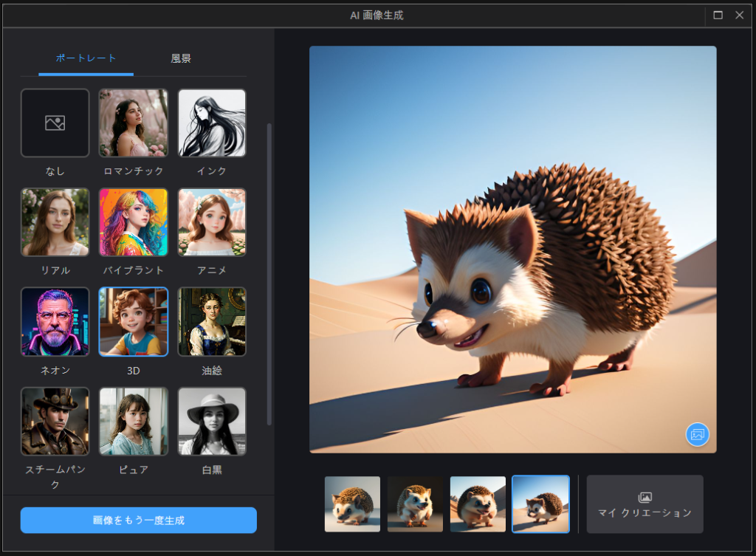Choose the 油絵 oil painting style
Screen dimensions: 756x556
(212, 322)
